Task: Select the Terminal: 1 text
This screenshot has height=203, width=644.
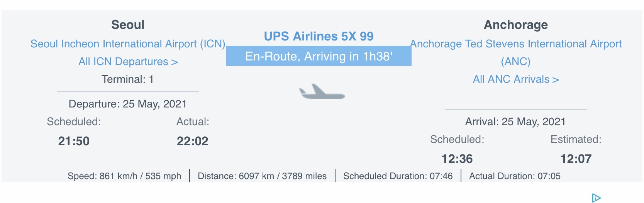Action: coord(128,79)
